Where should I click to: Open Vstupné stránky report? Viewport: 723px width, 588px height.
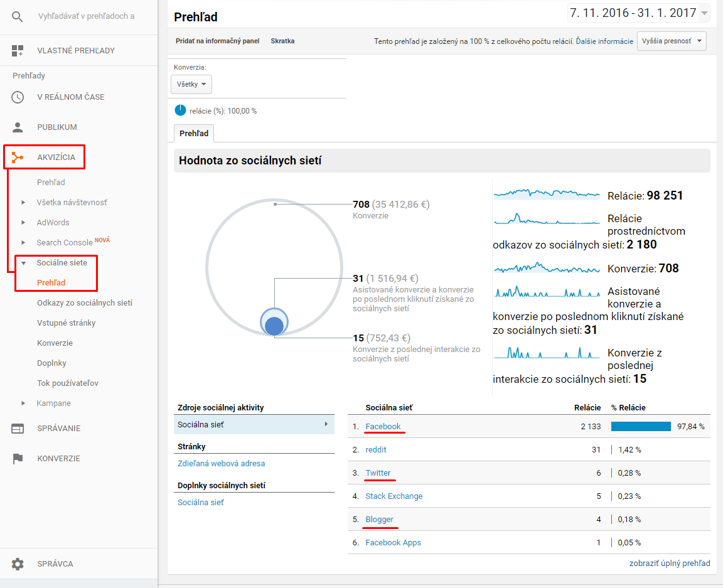pyautogui.click(x=67, y=323)
